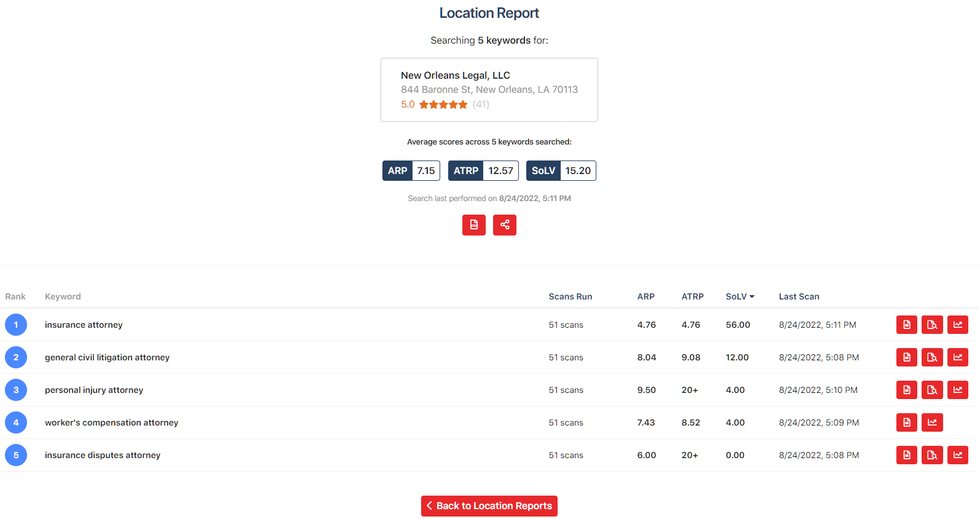Click Back to Location Reports button
Viewport: 980px width, 519px height.
tap(489, 506)
